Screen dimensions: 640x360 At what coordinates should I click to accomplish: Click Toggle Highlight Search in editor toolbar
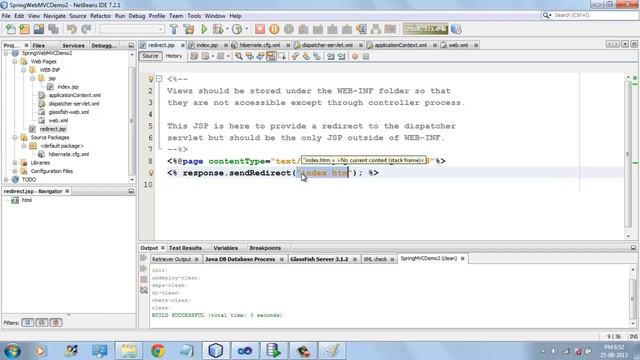pyautogui.click(x=271, y=56)
